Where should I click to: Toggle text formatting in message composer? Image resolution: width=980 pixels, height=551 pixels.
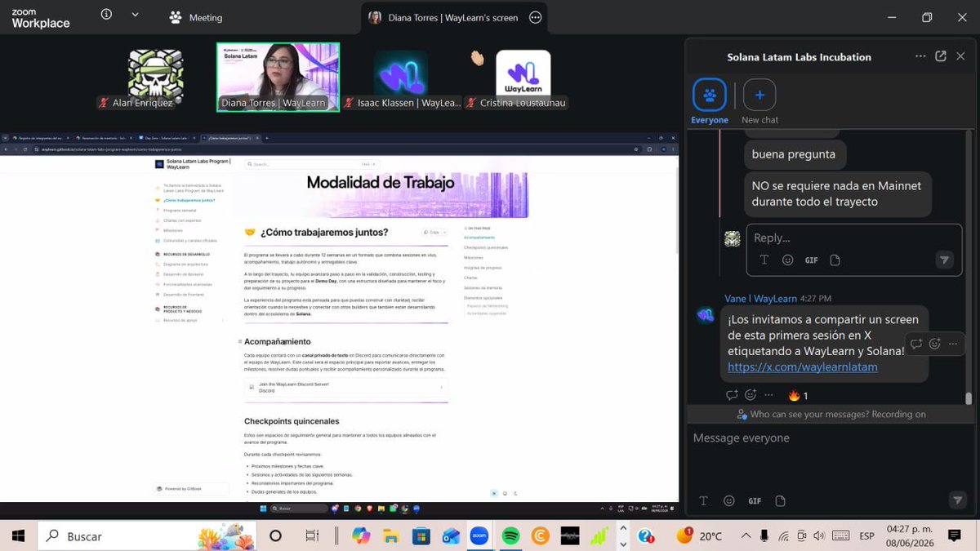pos(704,500)
